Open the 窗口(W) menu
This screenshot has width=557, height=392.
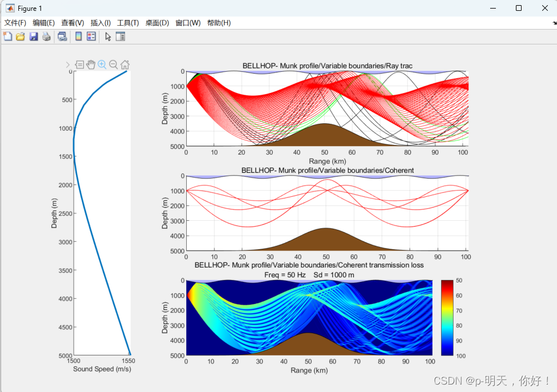(x=188, y=23)
